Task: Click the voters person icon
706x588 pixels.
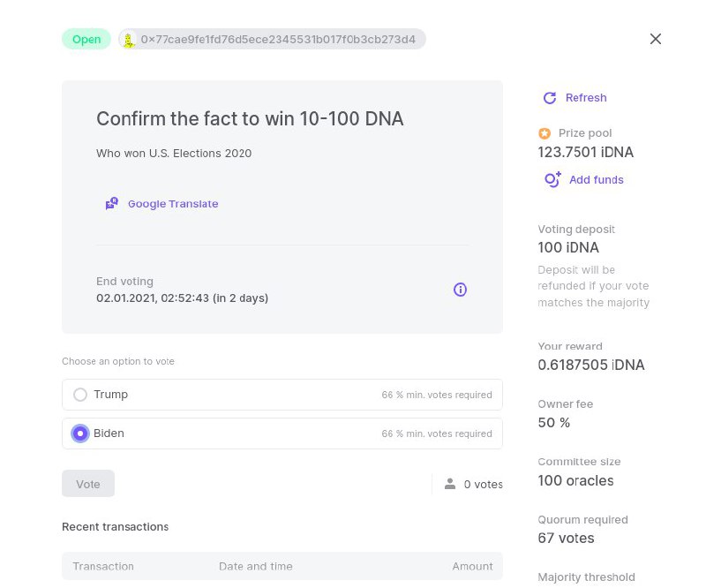Action: [450, 484]
